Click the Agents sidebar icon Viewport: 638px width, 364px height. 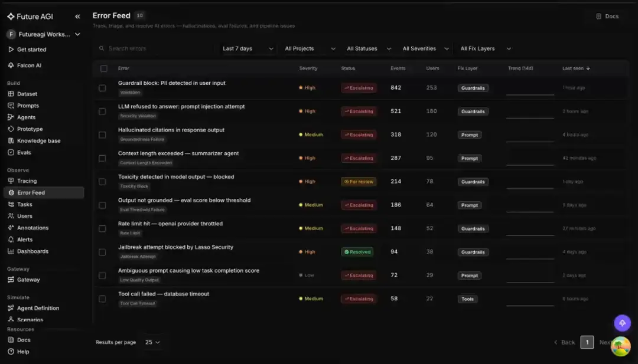click(x=11, y=117)
